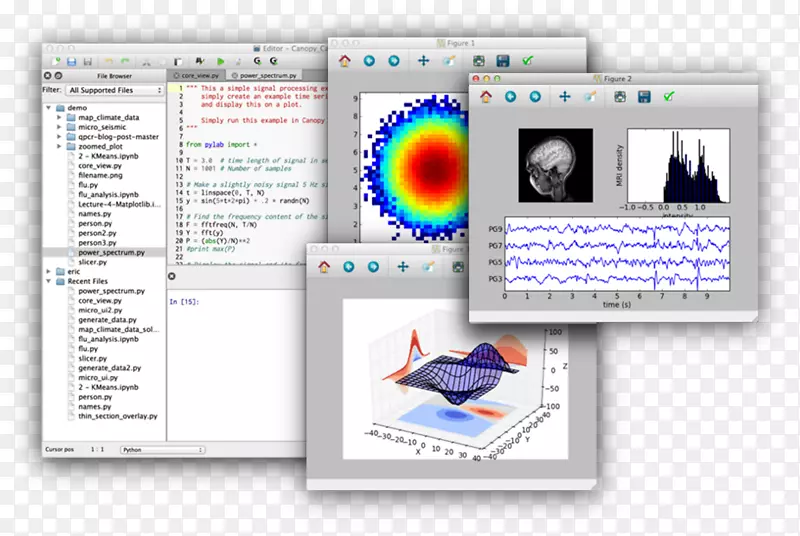Select the Pan tool in Figure 2 toolbar
The image size is (800, 536).
tap(564, 97)
